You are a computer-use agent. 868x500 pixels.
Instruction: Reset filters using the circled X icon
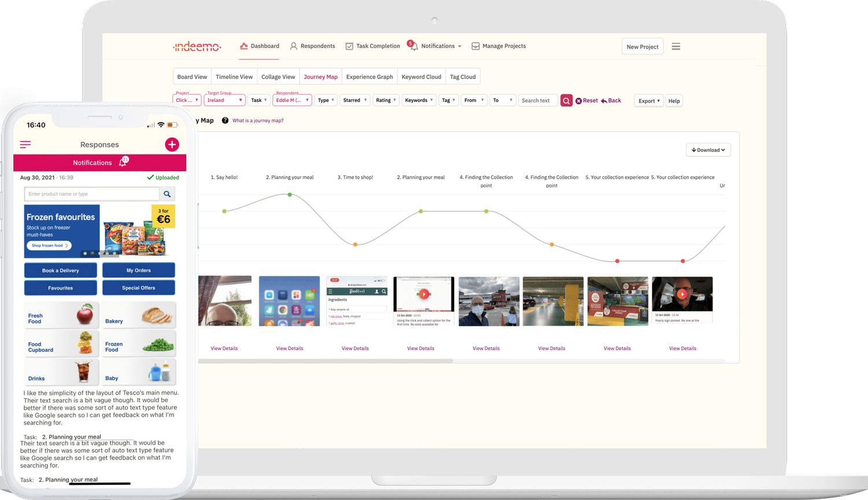[579, 100]
